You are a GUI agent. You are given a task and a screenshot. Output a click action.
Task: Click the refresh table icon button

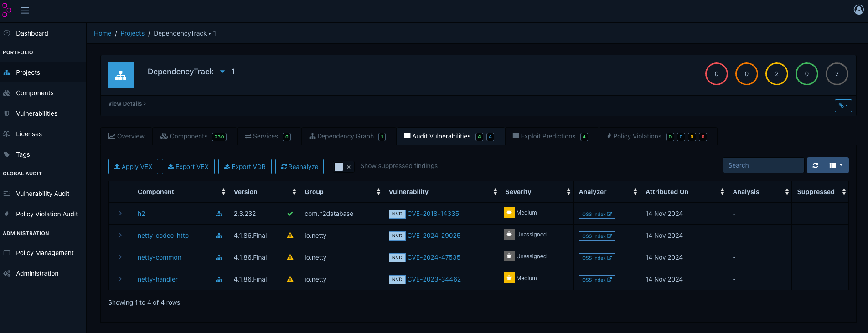pos(815,165)
